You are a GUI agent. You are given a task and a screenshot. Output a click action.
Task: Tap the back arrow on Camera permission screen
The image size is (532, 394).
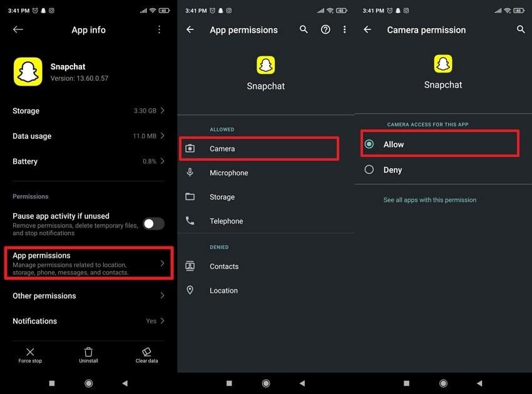(x=367, y=29)
